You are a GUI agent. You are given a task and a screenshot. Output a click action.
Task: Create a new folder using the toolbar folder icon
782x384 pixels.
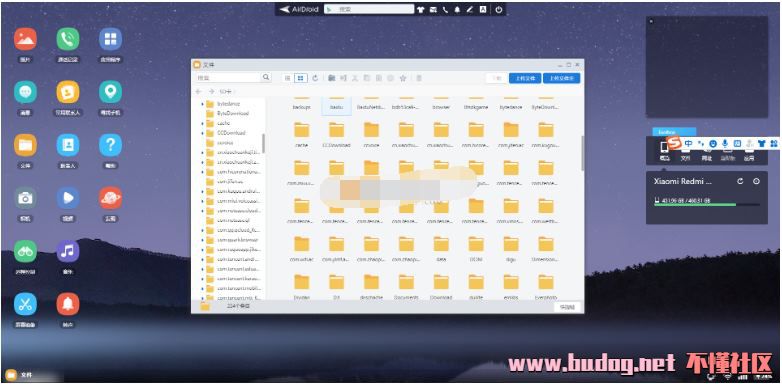tap(332, 78)
